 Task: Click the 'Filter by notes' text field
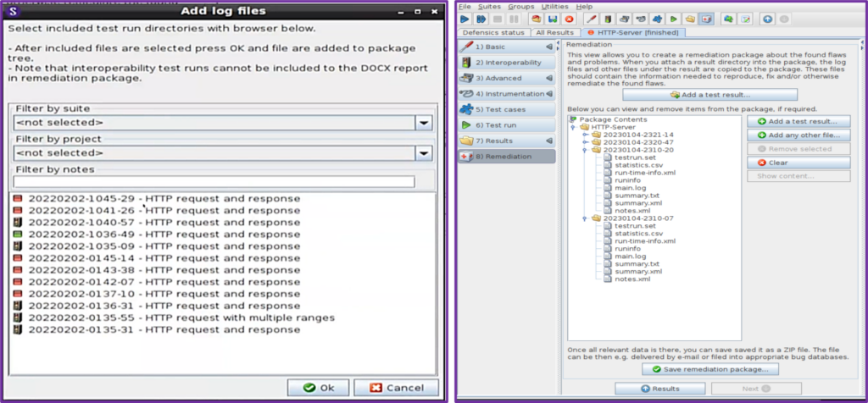pos(214,181)
